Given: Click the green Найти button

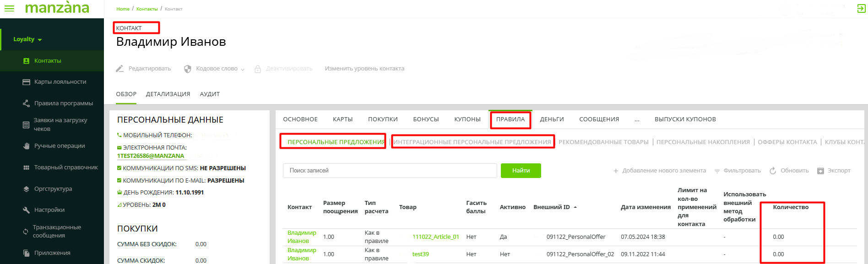Looking at the screenshot, I should tap(521, 171).
